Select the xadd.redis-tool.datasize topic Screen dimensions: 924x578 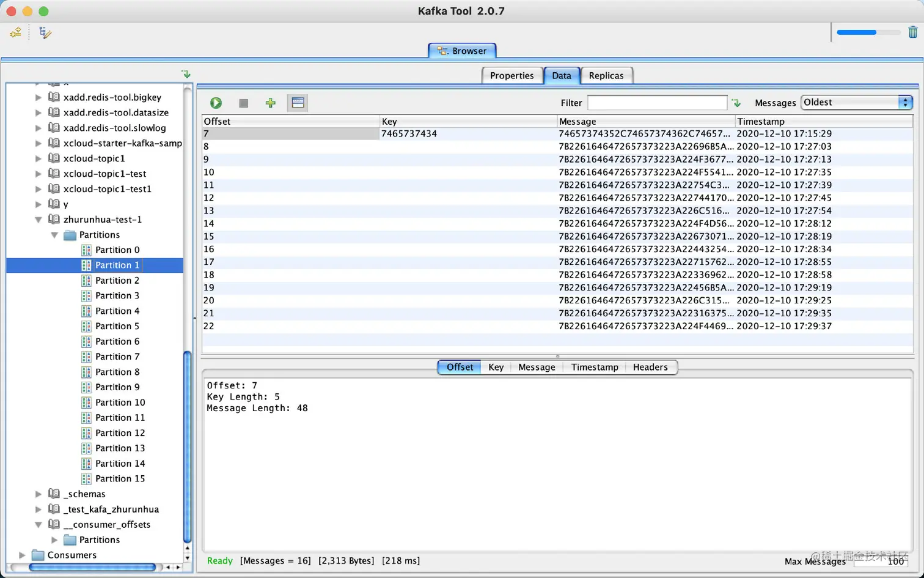point(116,113)
